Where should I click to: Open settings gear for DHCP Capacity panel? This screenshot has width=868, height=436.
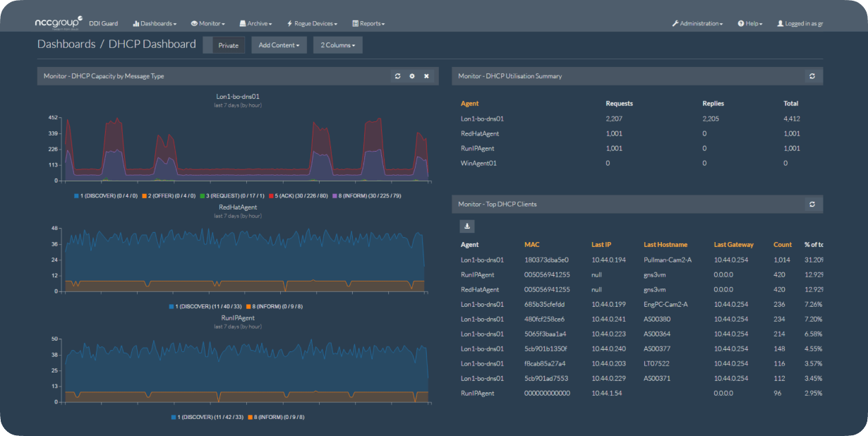[x=412, y=76]
